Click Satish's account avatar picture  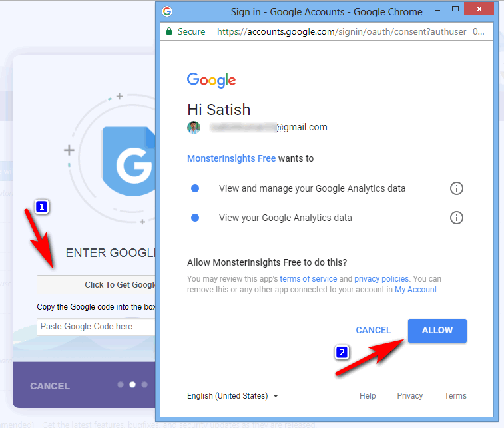click(x=194, y=128)
